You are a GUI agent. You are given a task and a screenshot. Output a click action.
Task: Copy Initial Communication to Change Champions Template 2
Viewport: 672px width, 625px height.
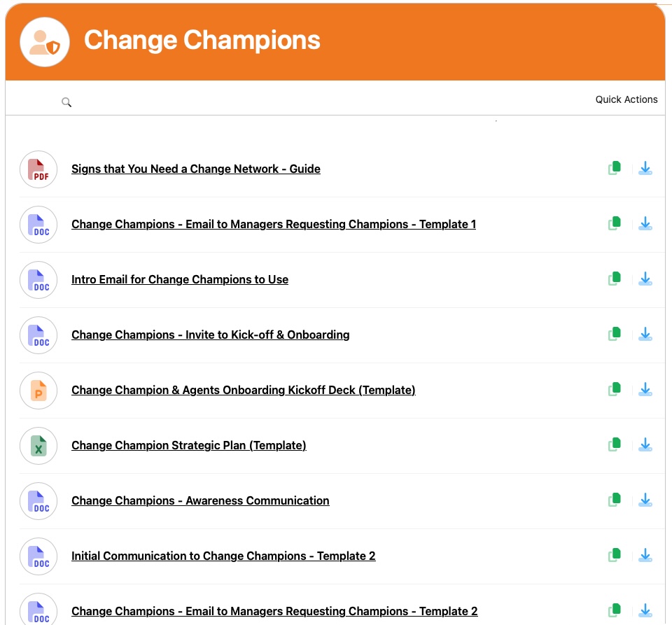[615, 556]
